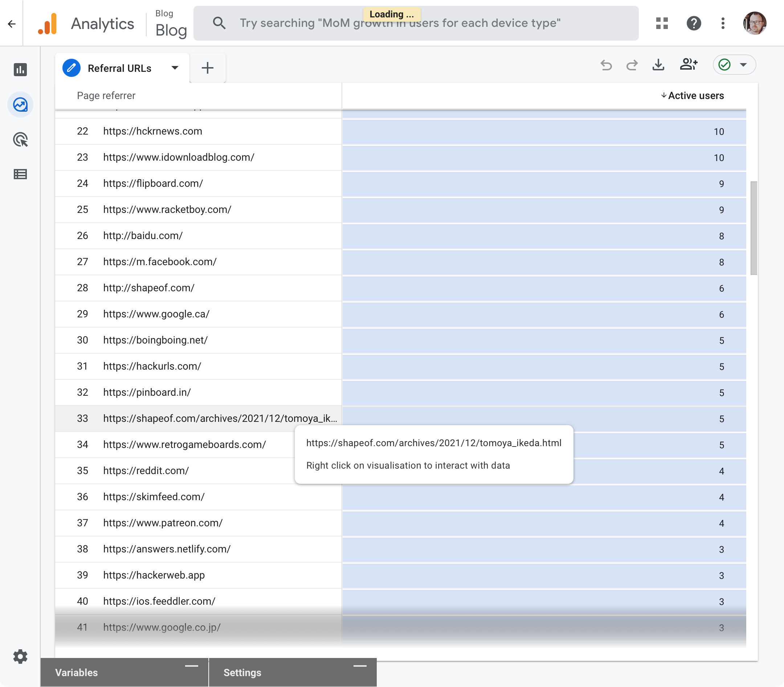Select row https://hckrnews.com
This screenshot has width=784, height=687.
400,131
